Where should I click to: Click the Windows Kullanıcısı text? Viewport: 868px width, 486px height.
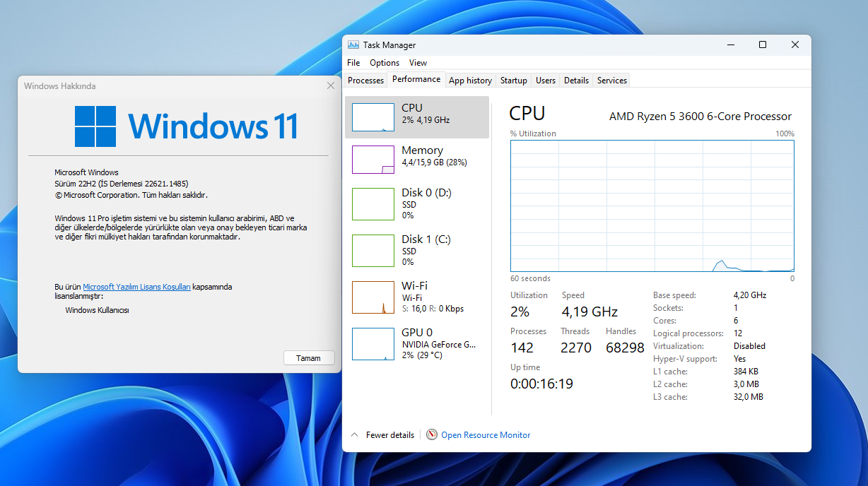coord(97,310)
